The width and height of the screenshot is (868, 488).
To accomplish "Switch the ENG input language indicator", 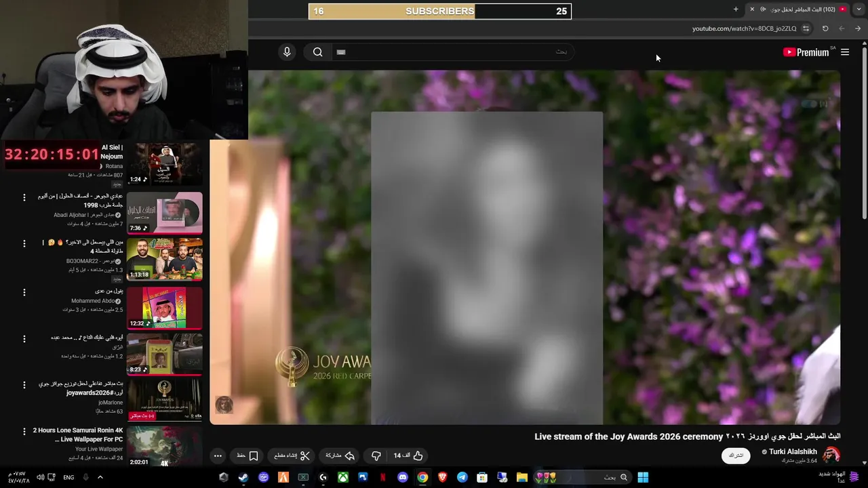I will (68, 477).
